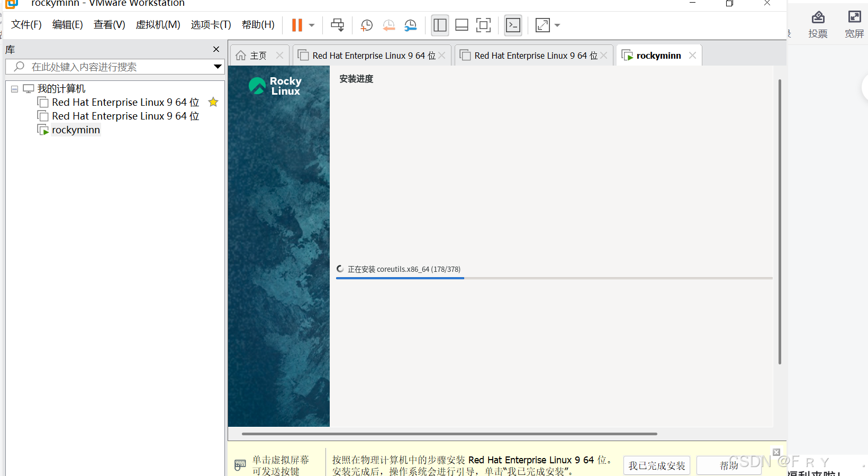Screen dimensions: 868x476
Task: Open the 选项卡(T) menu
Action: [211, 25]
